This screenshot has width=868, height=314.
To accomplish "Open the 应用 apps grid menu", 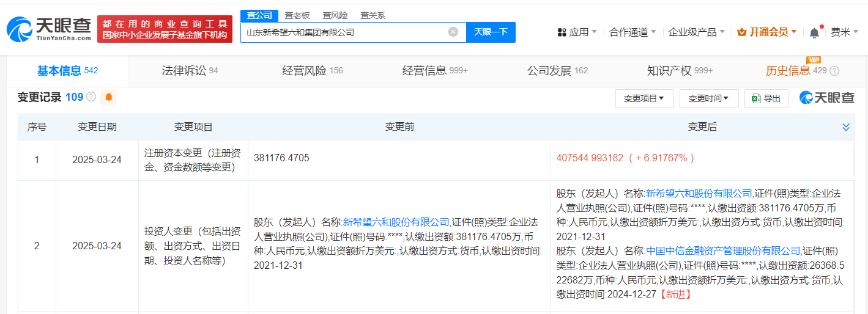I will (577, 32).
